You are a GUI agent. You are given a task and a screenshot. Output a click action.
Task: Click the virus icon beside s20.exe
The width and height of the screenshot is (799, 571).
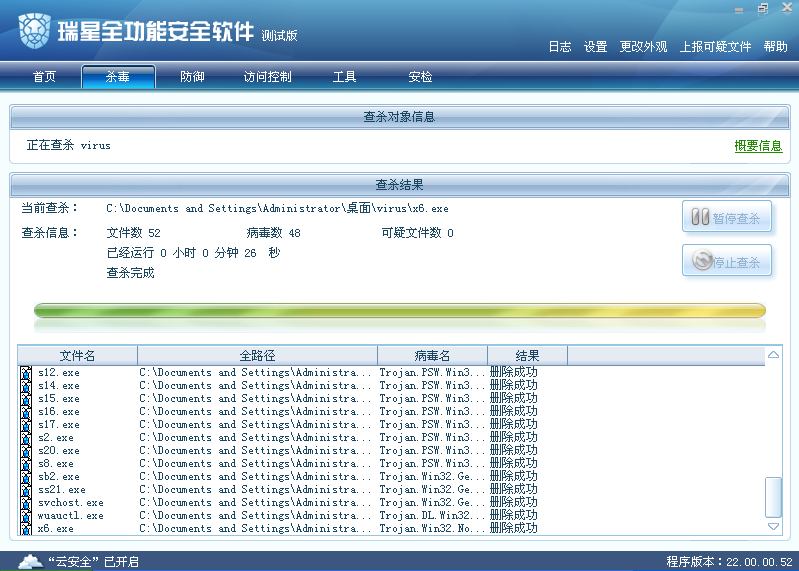(x=25, y=451)
